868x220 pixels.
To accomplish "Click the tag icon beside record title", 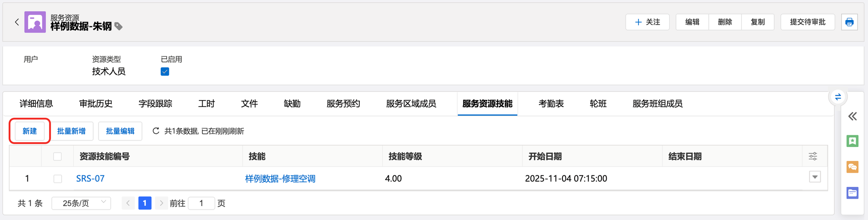I will [118, 27].
